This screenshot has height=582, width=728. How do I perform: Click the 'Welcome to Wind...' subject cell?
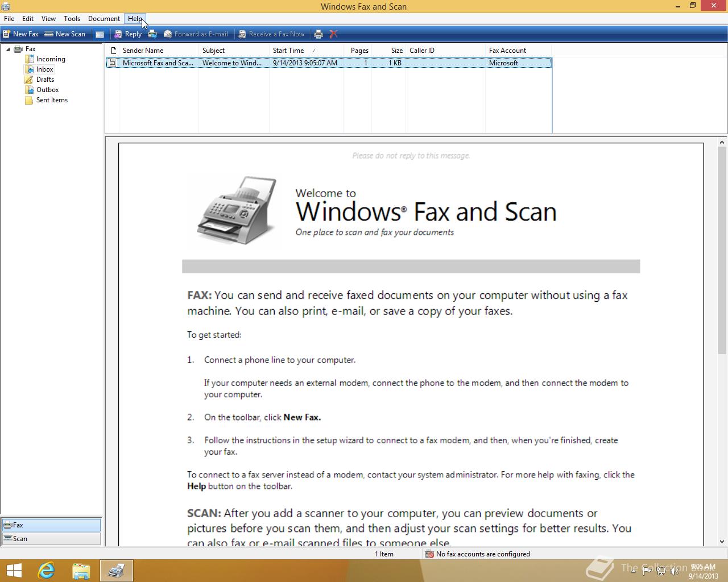tap(232, 63)
